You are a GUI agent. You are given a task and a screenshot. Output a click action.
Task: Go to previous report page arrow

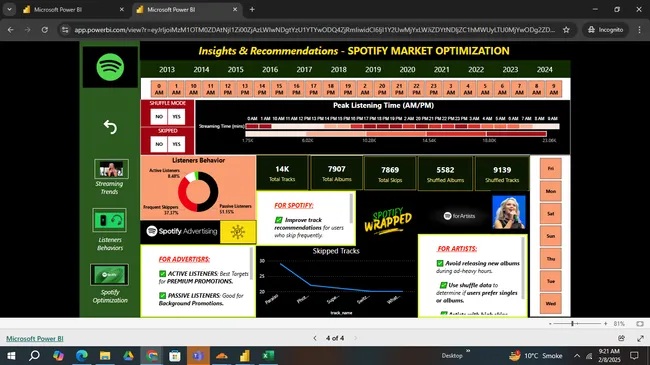coord(315,338)
